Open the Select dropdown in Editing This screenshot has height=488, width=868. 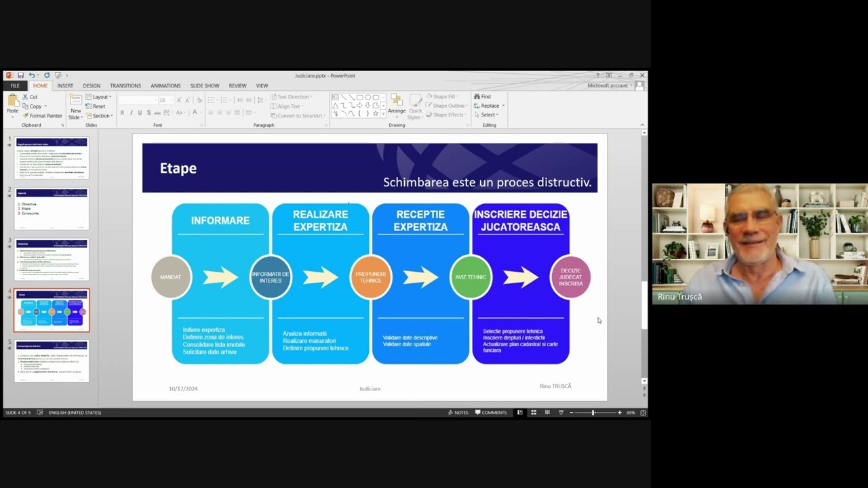coord(486,115)
